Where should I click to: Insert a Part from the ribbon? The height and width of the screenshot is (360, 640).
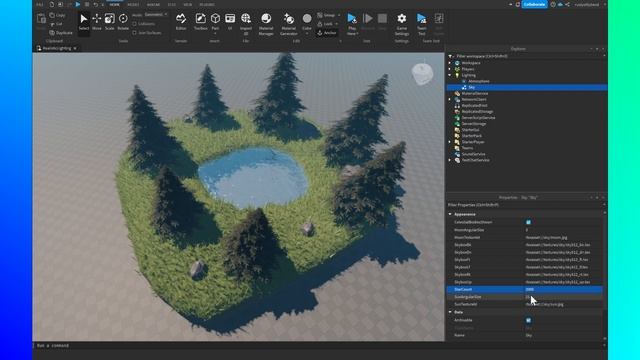(x=215, y=23)
